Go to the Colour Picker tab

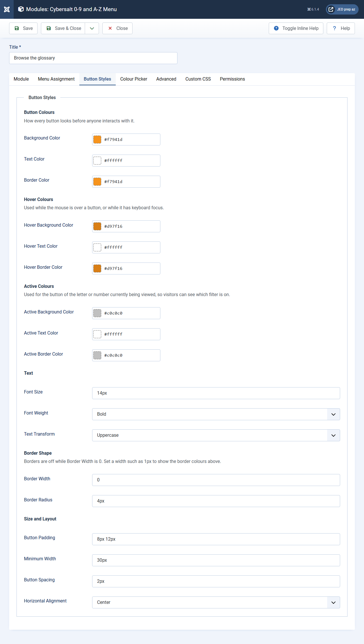(134, 79)
